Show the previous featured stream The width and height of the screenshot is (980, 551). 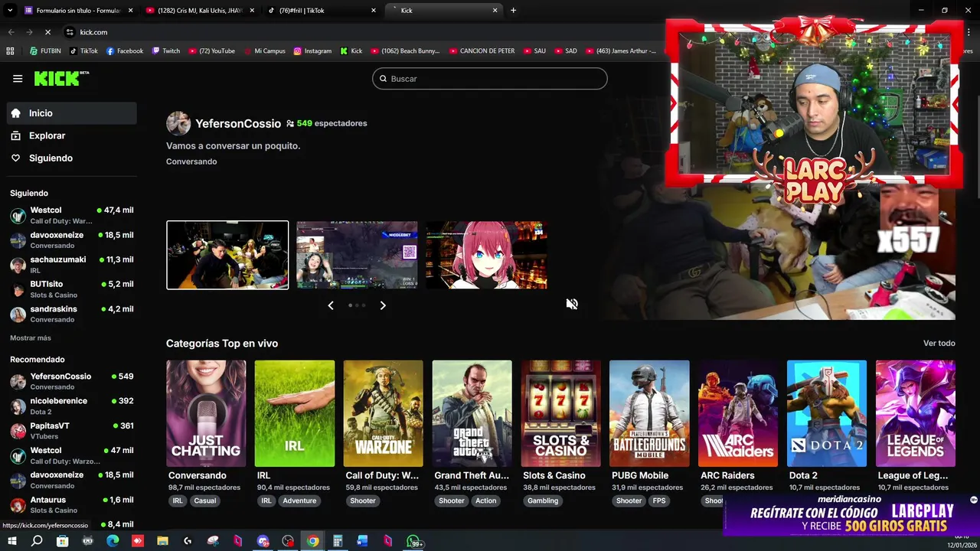coord(331,305)
